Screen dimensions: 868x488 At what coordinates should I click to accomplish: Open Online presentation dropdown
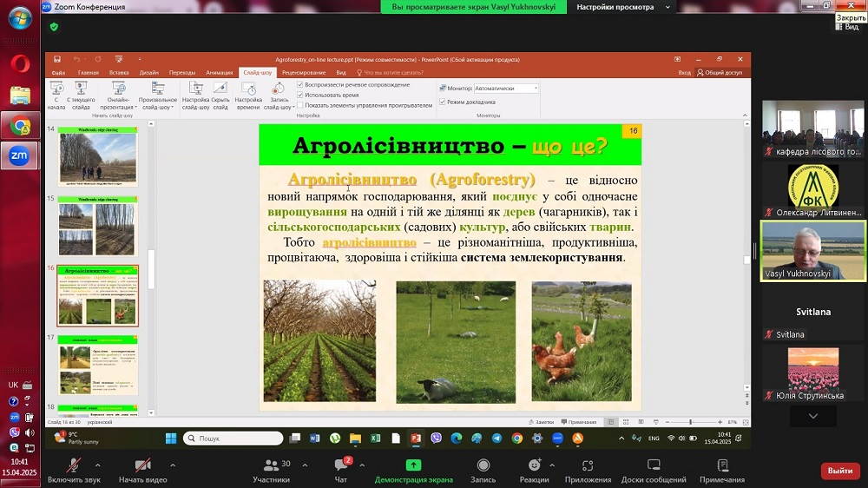[x=118, y=96]
